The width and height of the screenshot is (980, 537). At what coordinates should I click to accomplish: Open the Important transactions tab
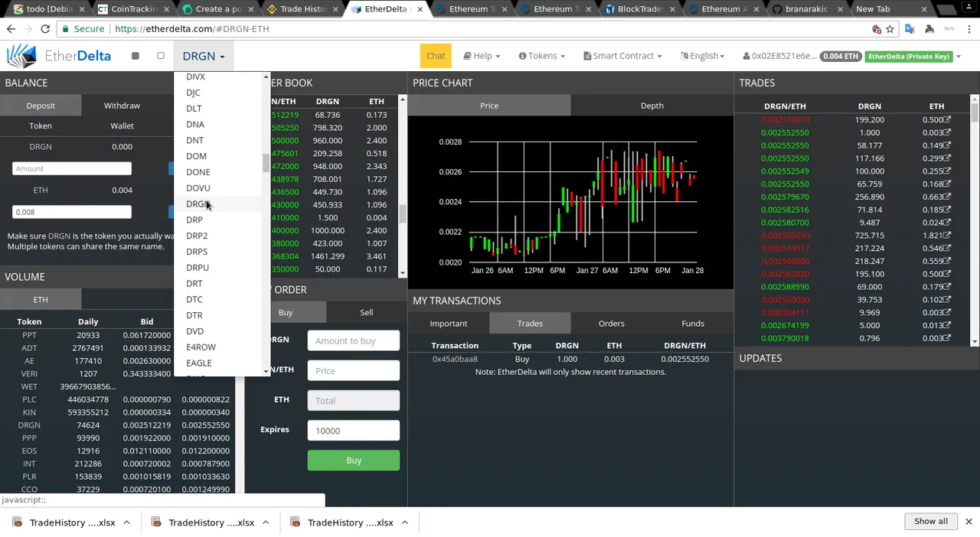pos(449,324)
